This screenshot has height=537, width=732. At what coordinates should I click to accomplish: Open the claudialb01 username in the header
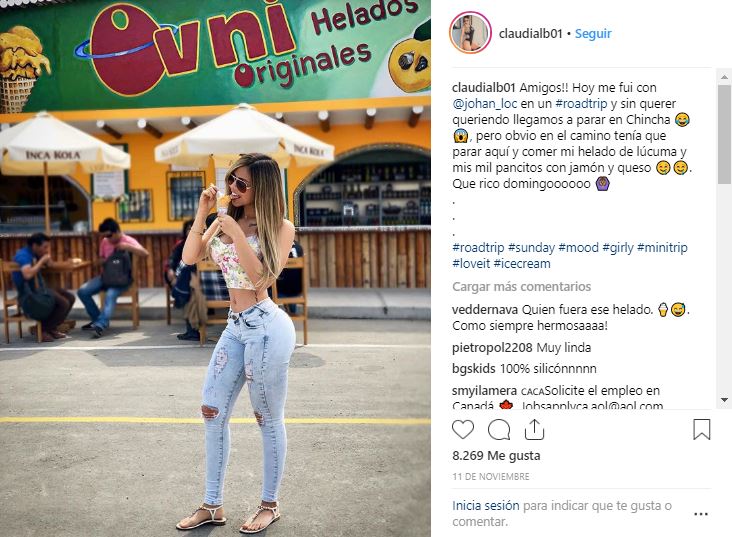click(x=530, y=34)
